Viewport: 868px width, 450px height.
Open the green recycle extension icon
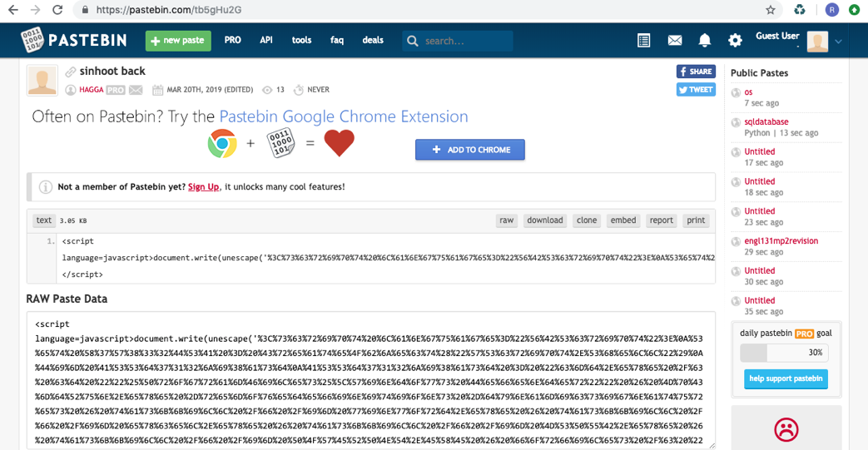[800, 10]
